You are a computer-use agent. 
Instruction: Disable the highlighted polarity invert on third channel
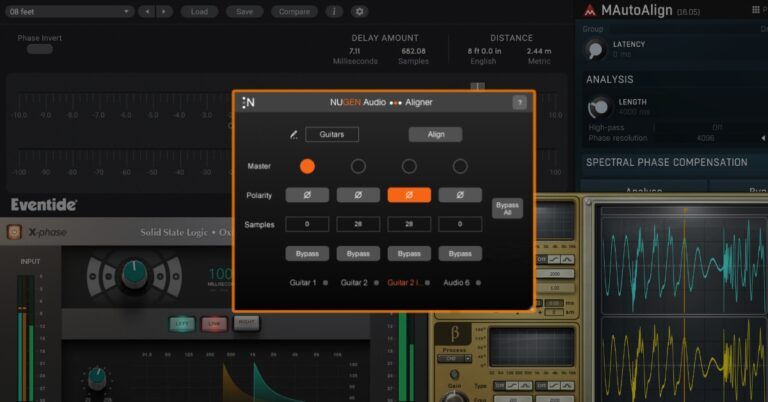tap(409, 195)
